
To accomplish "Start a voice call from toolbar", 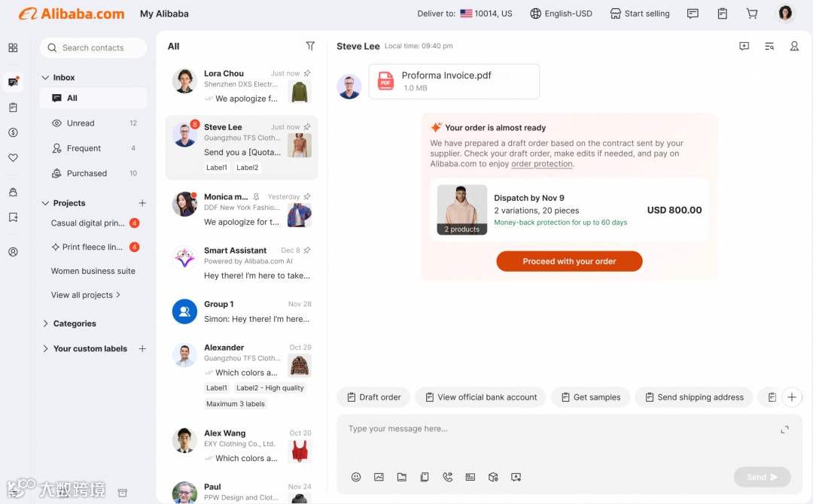I will click(x=447, y=477).
